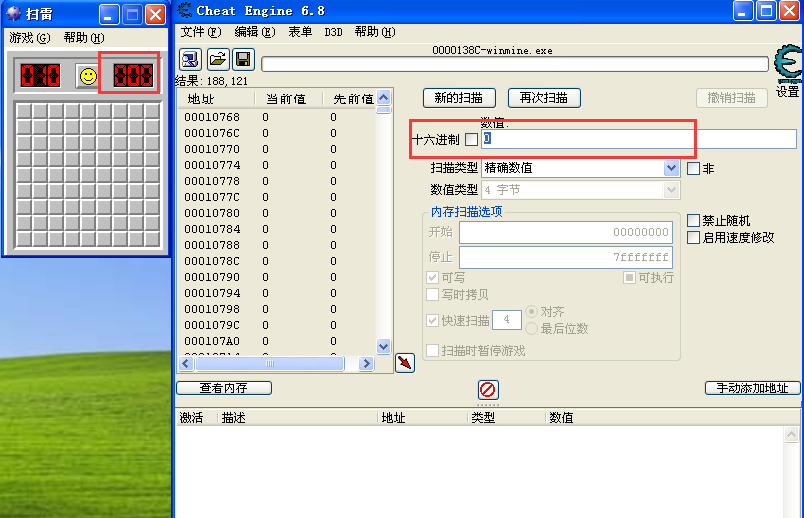
Task: Click the Minesweeper timer display
Action: (x=133, y=75)
